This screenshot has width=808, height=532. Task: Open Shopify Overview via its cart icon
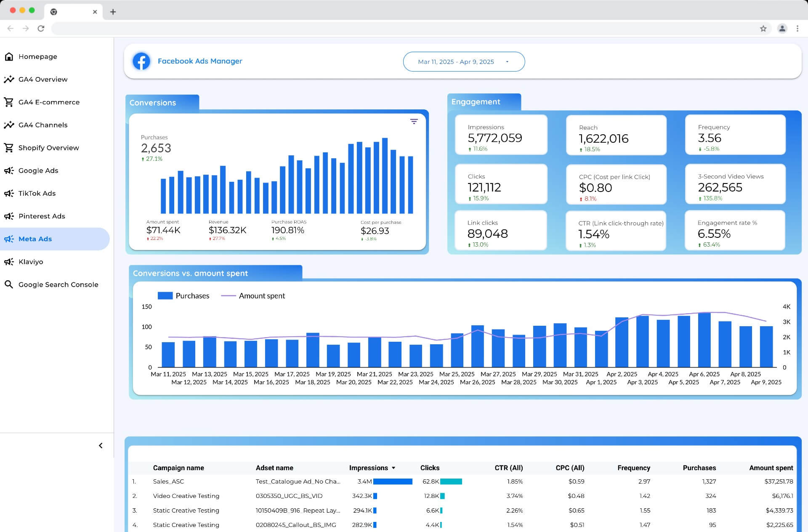pos(9,147)
